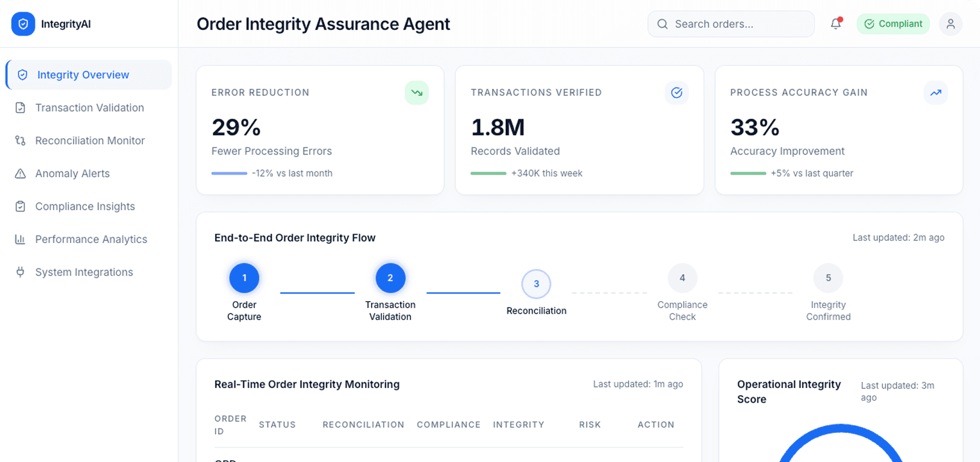Viewport: 980px width, 462px height.
Task: Click 'Last updated: 1m ago' text
Action: pyautogui.click(x=638, y=384)
